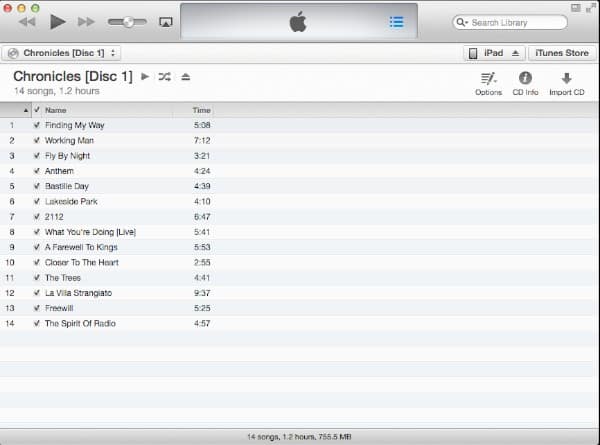The image size is (600, 445).
Task: Uncheck What You're Doing [Live]
Action: coord(37,232)
